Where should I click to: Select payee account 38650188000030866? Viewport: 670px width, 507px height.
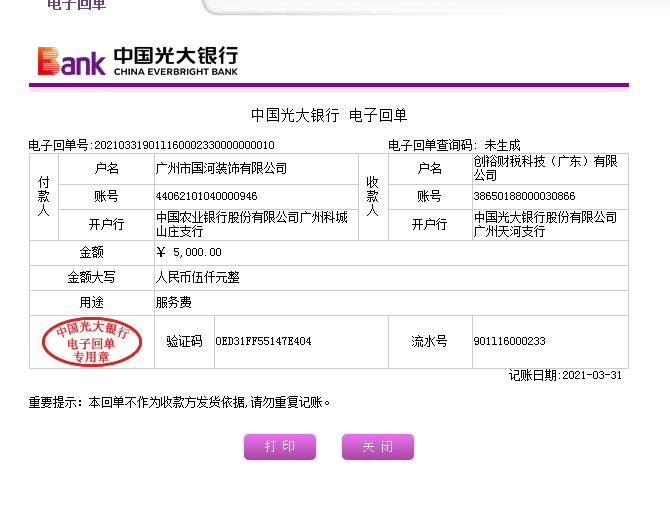click(524, 196)
